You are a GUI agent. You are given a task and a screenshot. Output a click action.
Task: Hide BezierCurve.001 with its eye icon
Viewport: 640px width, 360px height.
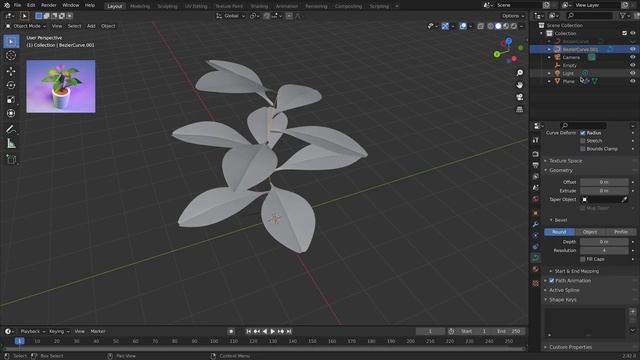pyautogui.click(x=632, y=49)
